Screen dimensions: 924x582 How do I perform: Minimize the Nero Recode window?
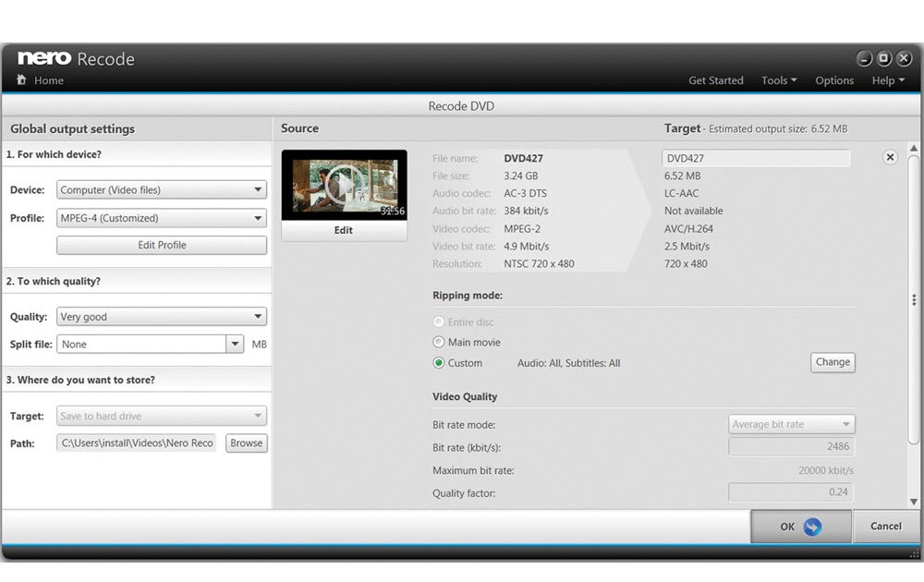tap(864, 58)
